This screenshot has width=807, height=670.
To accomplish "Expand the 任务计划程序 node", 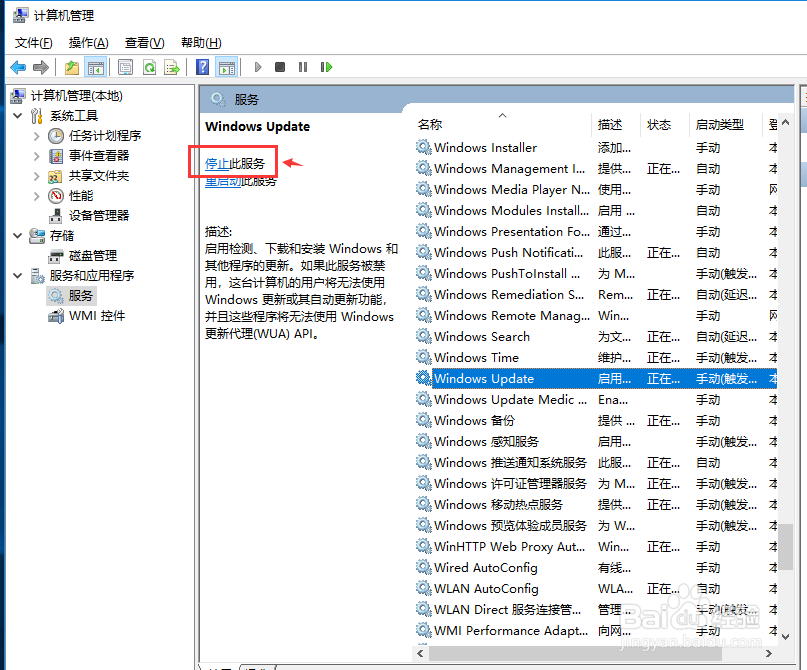I will point(37,136).
